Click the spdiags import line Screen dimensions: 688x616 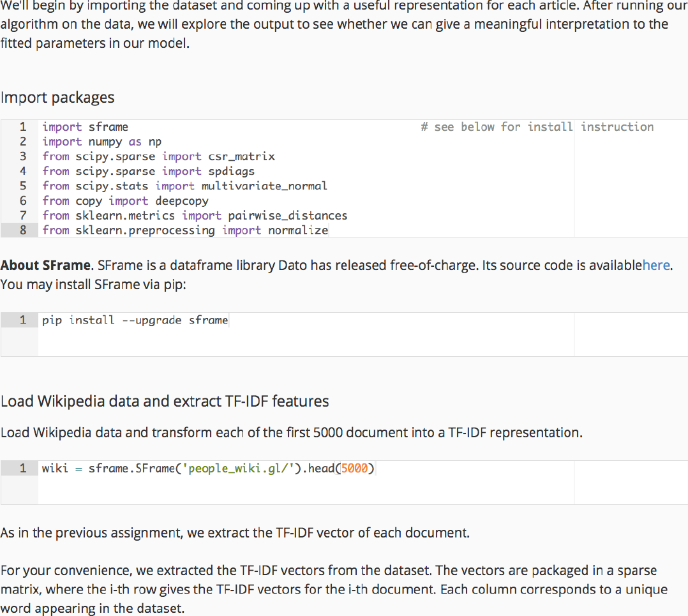tap(148, 171)
